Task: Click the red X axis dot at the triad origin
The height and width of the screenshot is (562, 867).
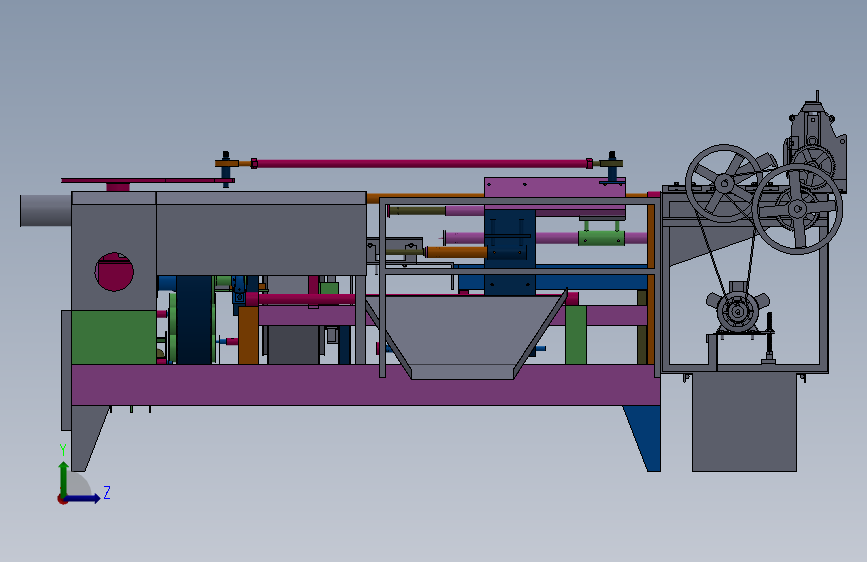Action: (x=62, y=499)
